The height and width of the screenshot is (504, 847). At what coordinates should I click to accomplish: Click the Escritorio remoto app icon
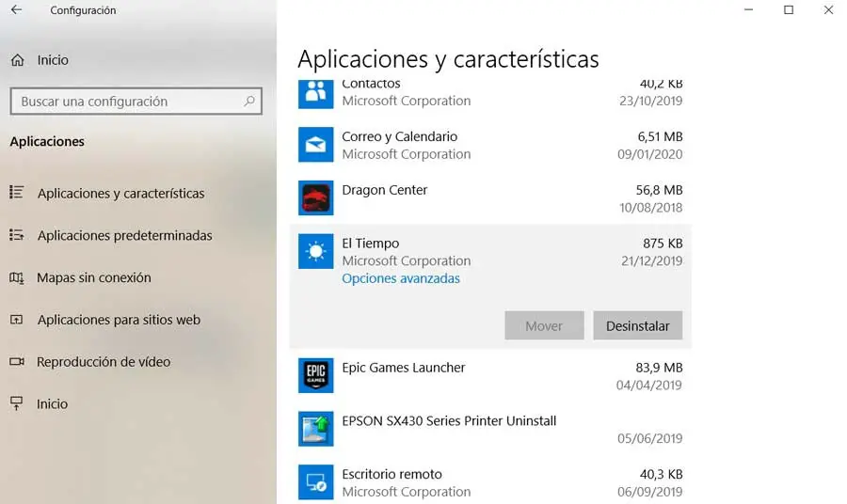point(315,482)
